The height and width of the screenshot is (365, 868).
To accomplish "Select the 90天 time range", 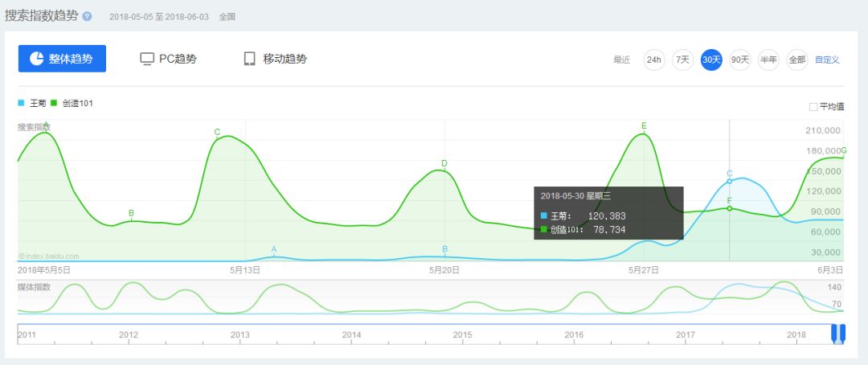I will (740, 59).
